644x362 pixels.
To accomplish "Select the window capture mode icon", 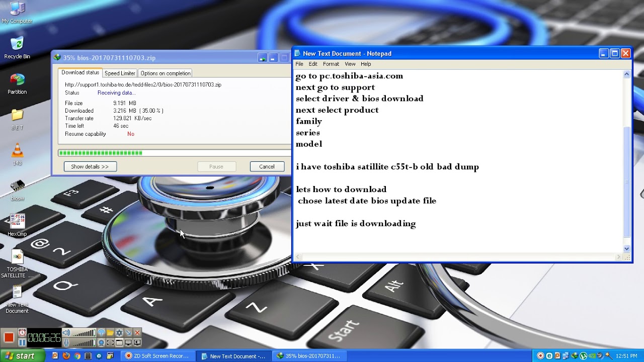I will 119,342.
